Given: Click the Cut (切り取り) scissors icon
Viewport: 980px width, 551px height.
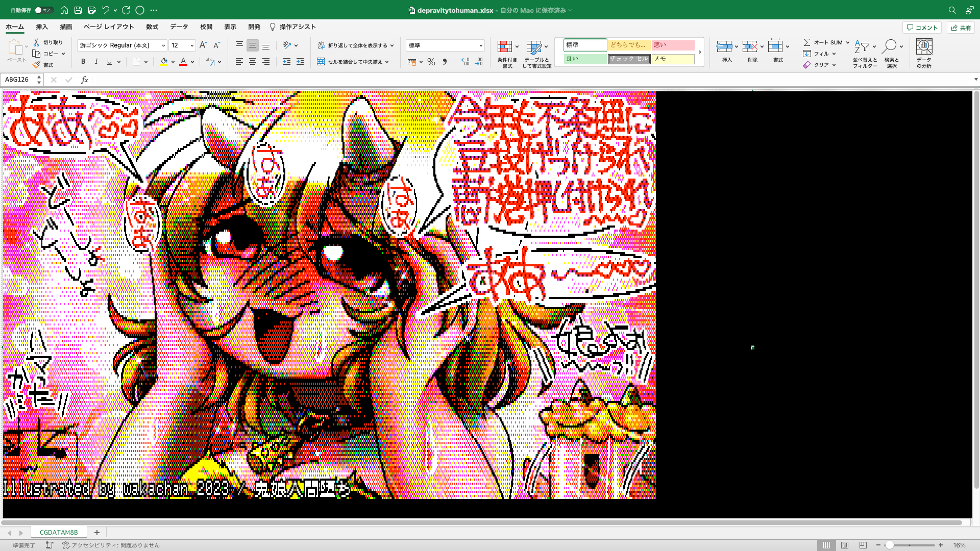Looking at the screenshot, I should 36,42.
